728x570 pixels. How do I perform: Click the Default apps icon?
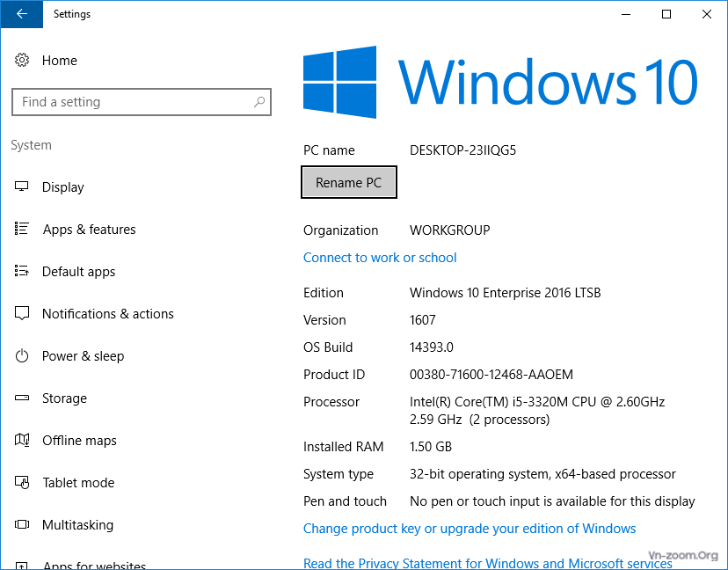[x=22, y=271]
